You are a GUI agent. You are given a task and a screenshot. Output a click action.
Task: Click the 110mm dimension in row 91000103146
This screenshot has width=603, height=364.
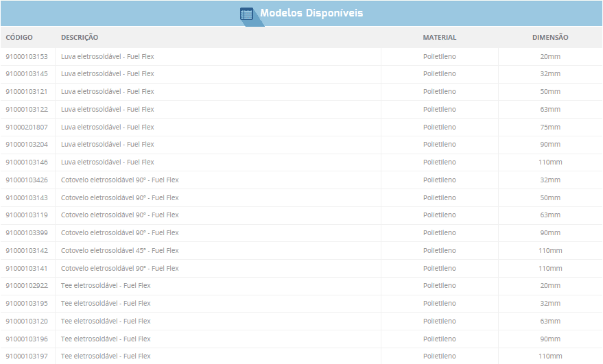(550, 162)
